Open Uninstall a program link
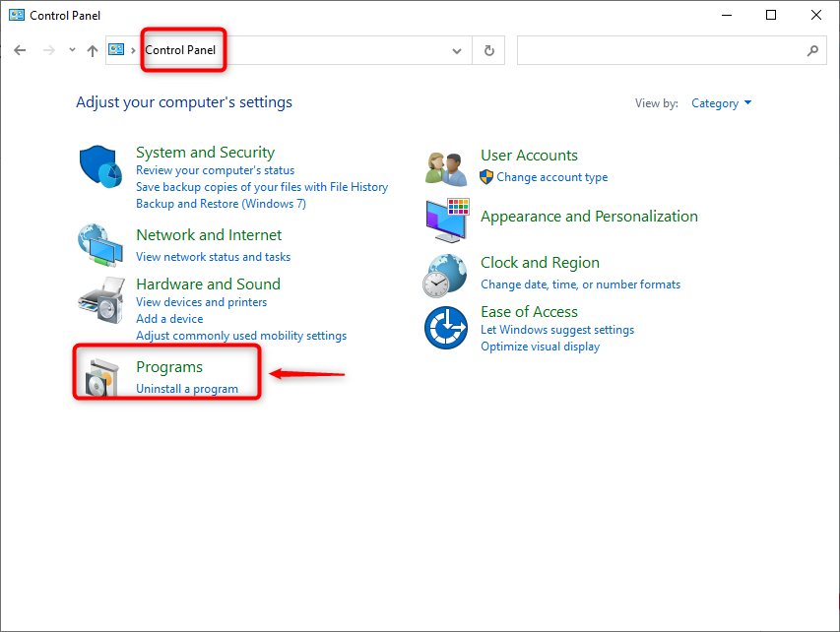 pos(187,389)
